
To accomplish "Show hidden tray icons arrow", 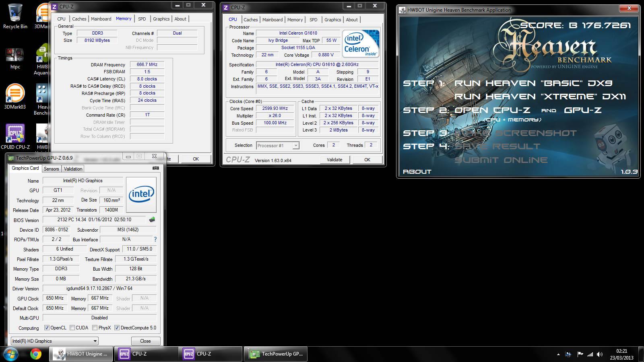I will (x=558, y=354).
